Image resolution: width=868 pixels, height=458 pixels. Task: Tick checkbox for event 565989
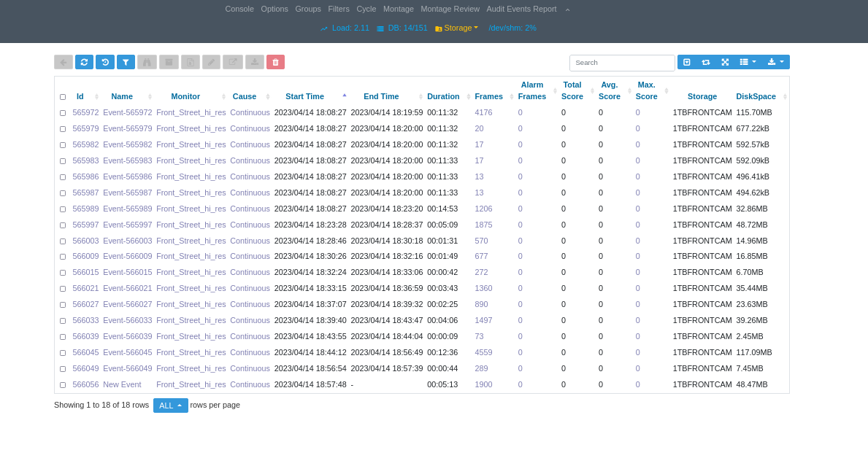63,209
